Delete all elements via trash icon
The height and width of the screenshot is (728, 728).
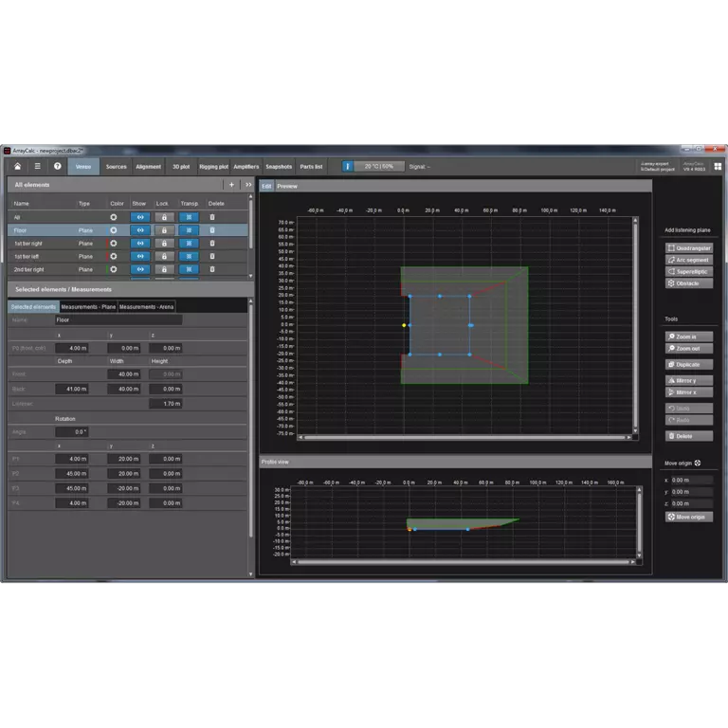pyautogui.click(x=212, y=217)
